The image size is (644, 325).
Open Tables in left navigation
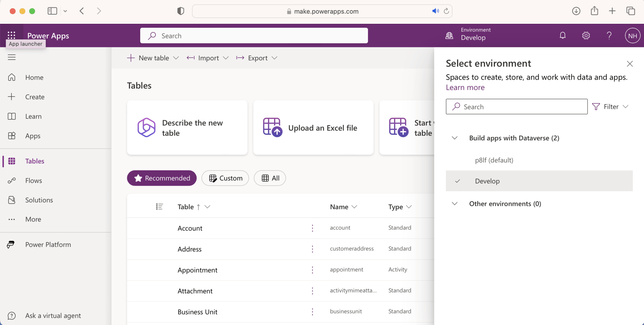[35, 161]
